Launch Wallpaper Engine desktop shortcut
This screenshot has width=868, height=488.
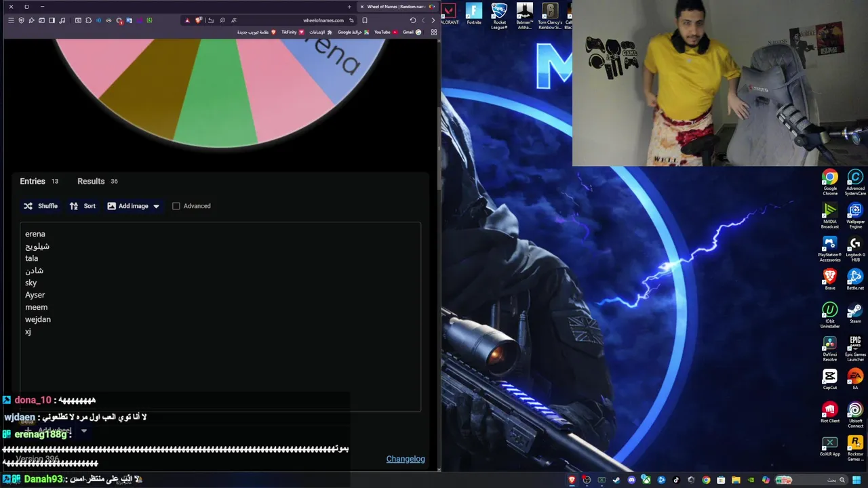point(855,216)
